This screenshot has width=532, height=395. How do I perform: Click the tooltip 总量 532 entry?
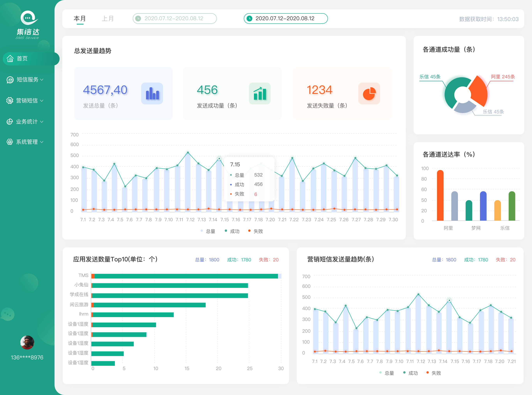coord(246,175)
